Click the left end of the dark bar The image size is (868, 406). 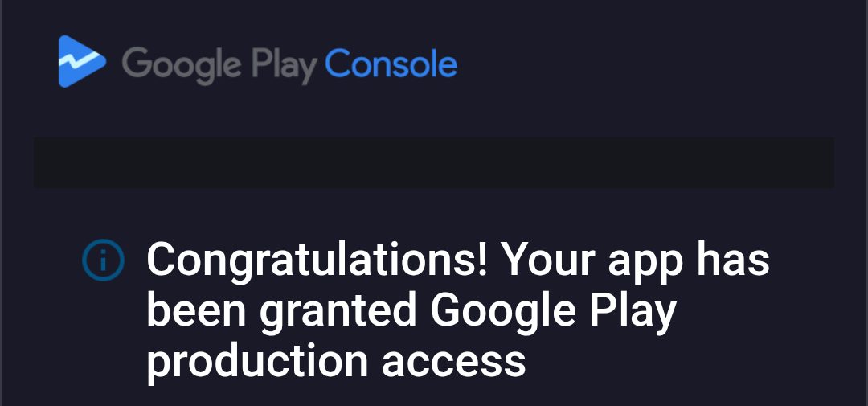[x=48, y=163]
